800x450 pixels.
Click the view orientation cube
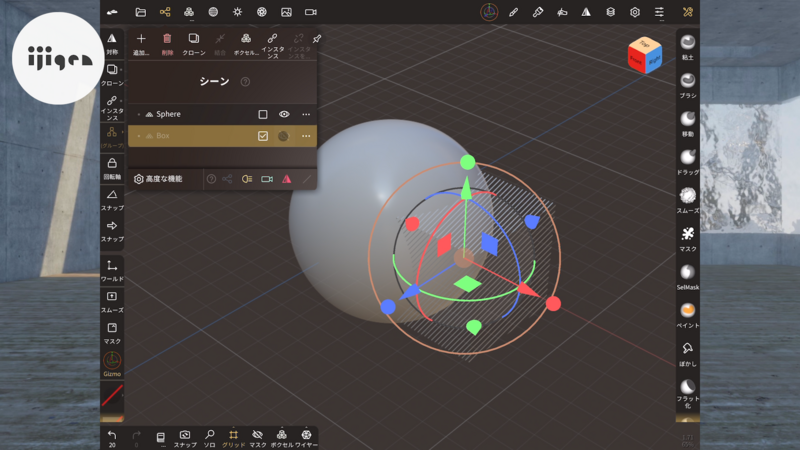coord(645,55)
